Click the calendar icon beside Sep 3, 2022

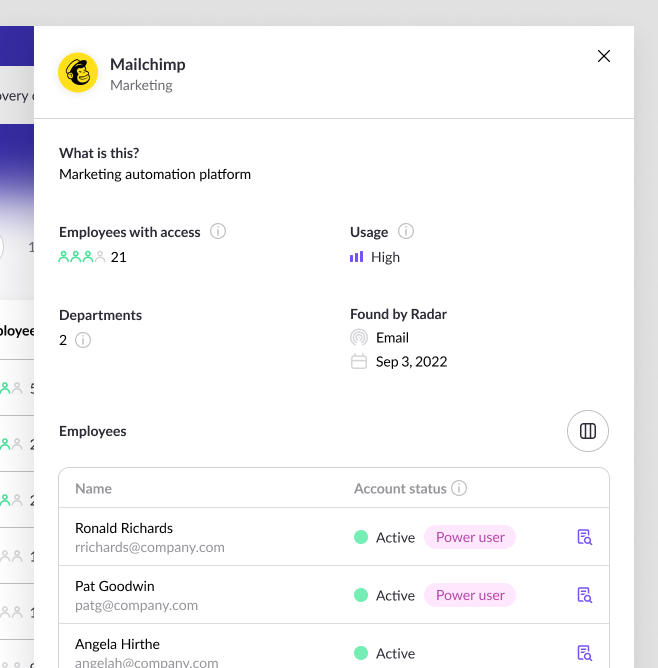[x=359, y=361]
